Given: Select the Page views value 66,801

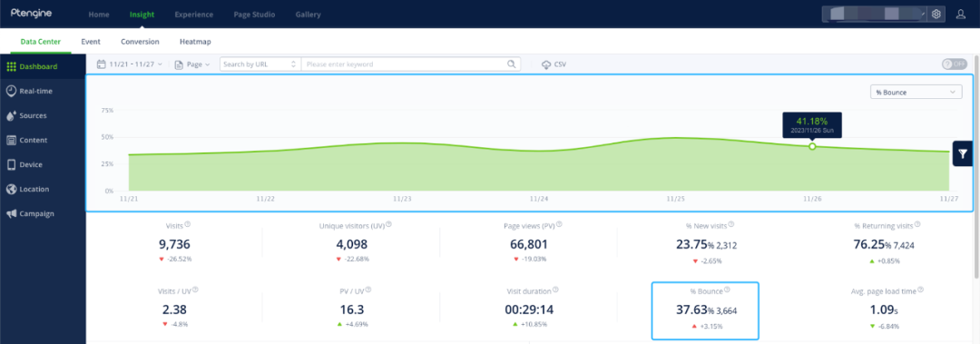Looking at the screenshot, I should click(x=528, y=244).
